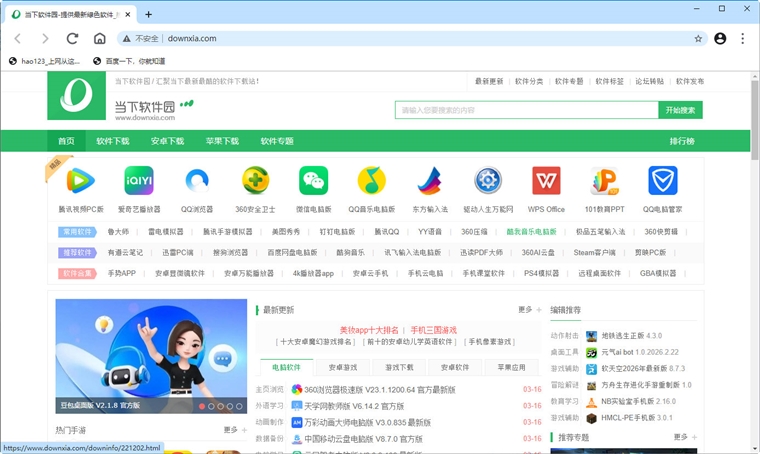Viewport: 760px width, 454px height.
Task: Select the fourth carousel dot indicator
Action: (x=230, y=407)
